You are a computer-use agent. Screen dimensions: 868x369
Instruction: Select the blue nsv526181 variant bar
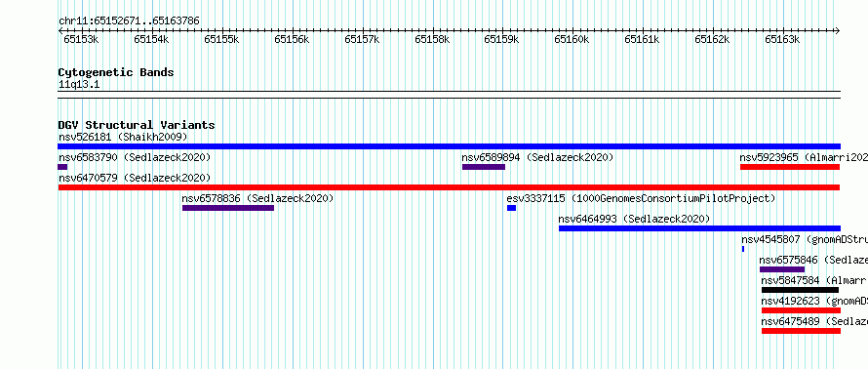coord(449,146)
